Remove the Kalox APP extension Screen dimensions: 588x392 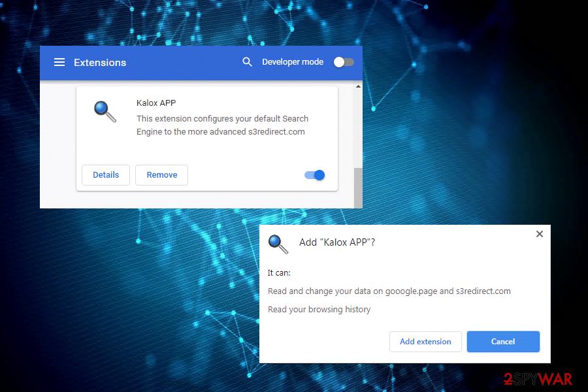pos(161,175)
